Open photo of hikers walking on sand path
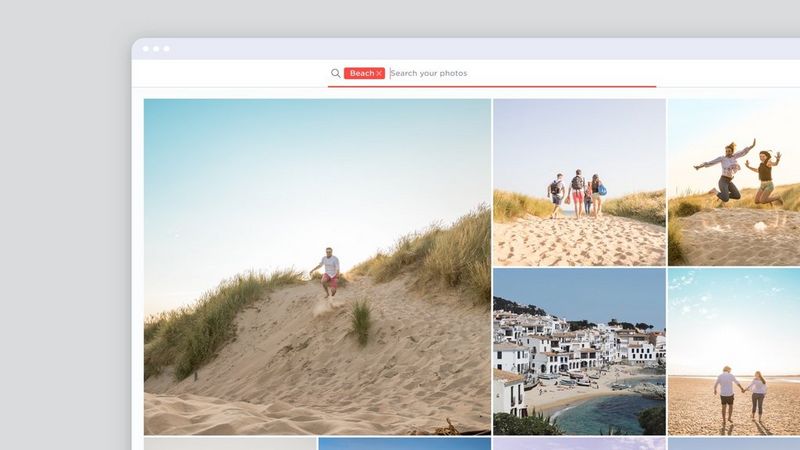Viewport: 800px width, 450px height. tap(579, 182)
